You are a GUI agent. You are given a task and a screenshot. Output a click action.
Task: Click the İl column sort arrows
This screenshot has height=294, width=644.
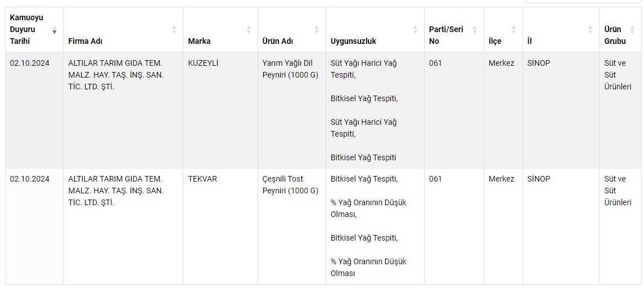[590, 30]
